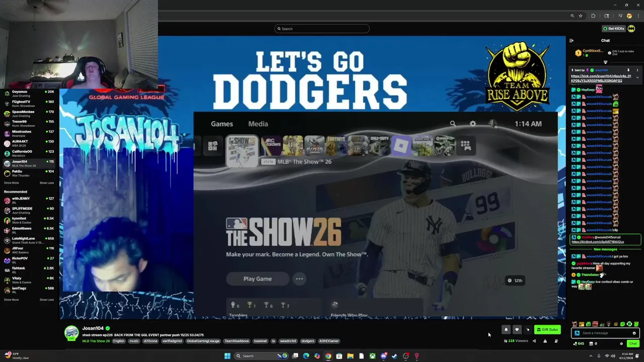This screenshot has width=644, height=362.
Task: Open the emoji picker in message box
Action: [634, 333]
